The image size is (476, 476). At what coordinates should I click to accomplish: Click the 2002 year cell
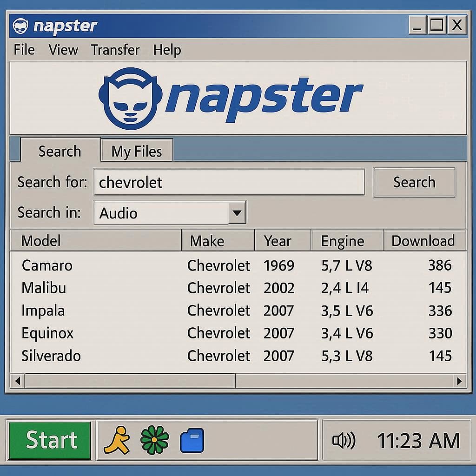coord(279,288)
